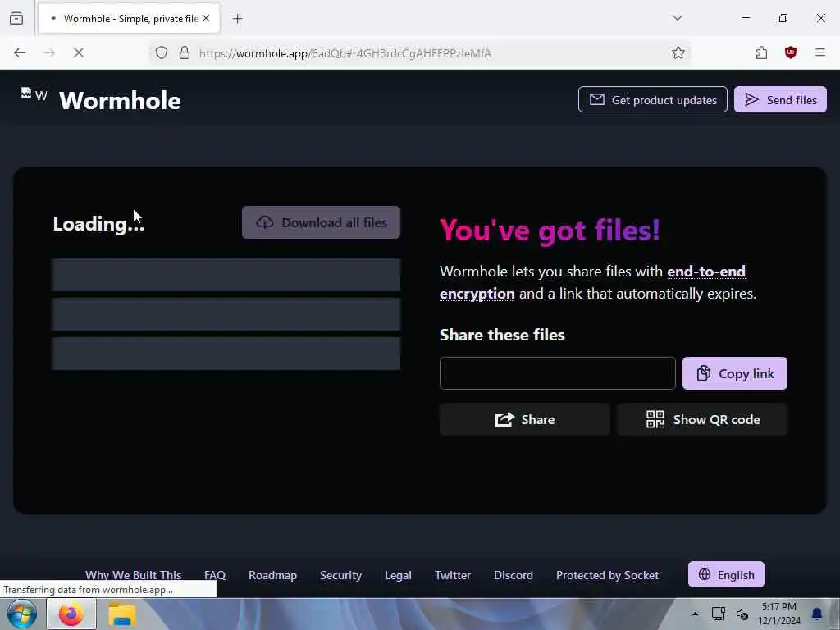Open the FAQ footer link

coord(215,575)
